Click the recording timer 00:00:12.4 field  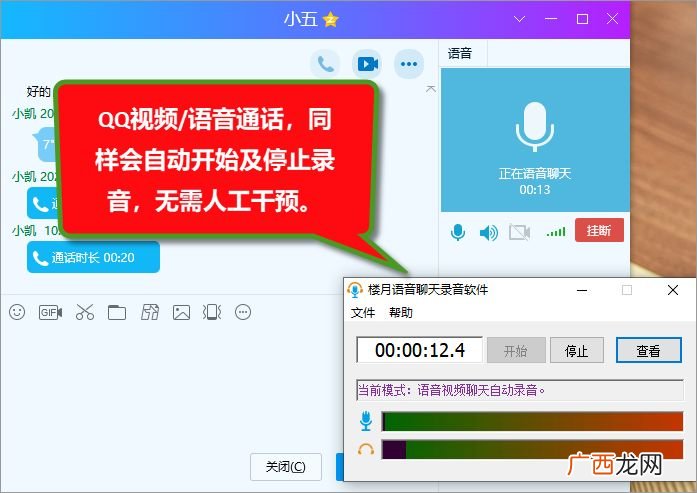point(420,350)
